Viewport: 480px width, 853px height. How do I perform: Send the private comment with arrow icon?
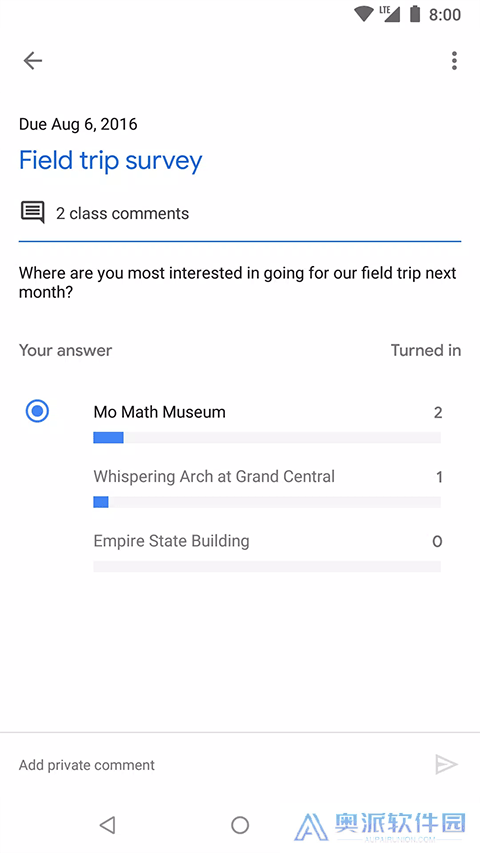446,764
